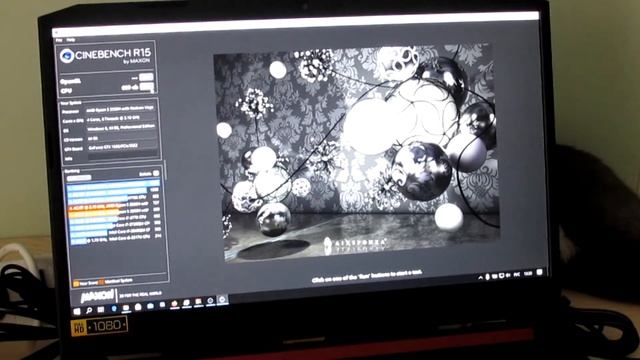Select the Processor value text
The height and width of the screenshot is (360, 640).
click(120, 110)
